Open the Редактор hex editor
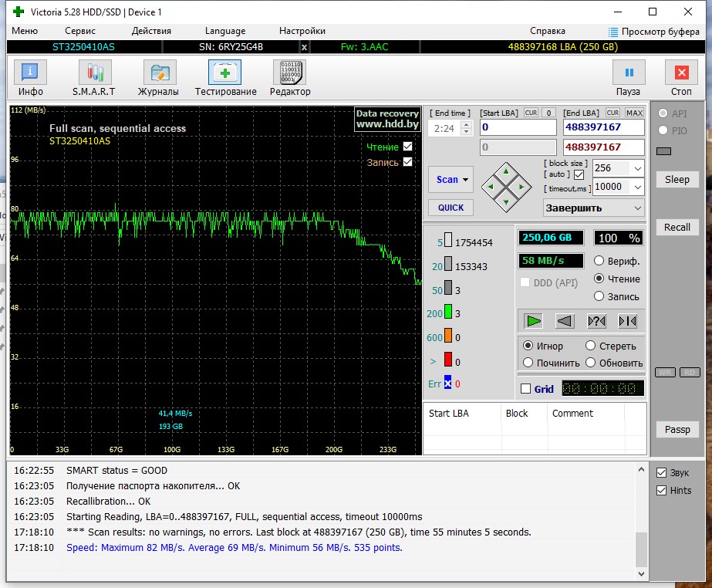712x588 pixels. pos(290,78)
